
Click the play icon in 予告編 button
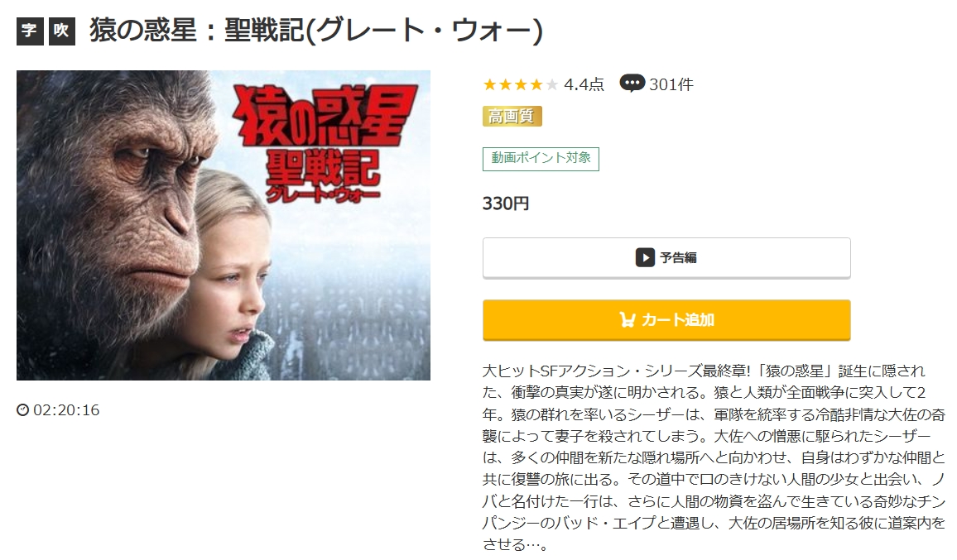[x=645, y=257]
